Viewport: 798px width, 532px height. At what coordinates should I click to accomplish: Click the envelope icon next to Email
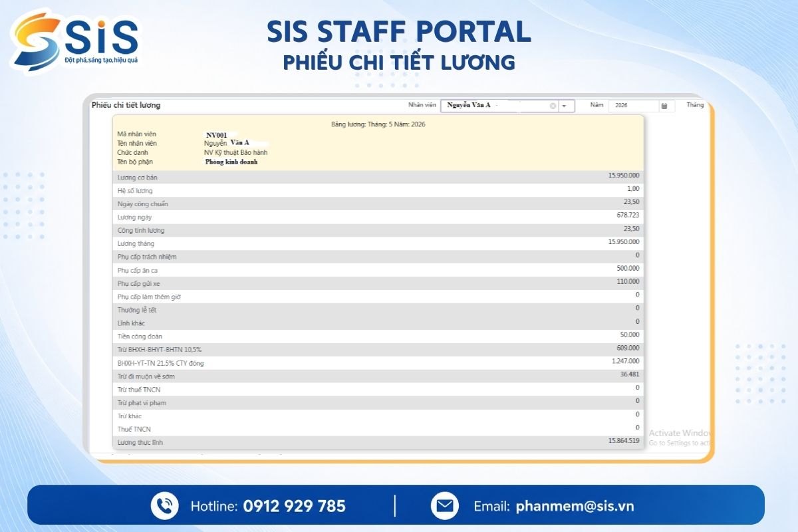click(x=444, y=506)
